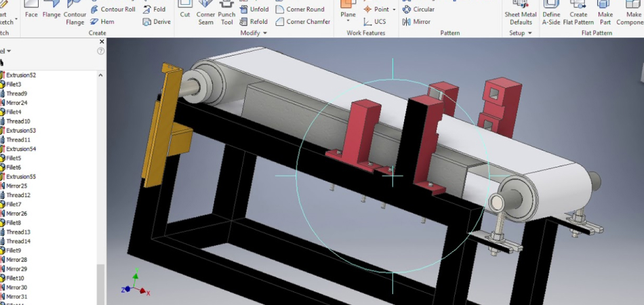Expand the Point tool dropdown arrow
The width and height of the screenshot is (644, 305).
(x=394, y=9)
